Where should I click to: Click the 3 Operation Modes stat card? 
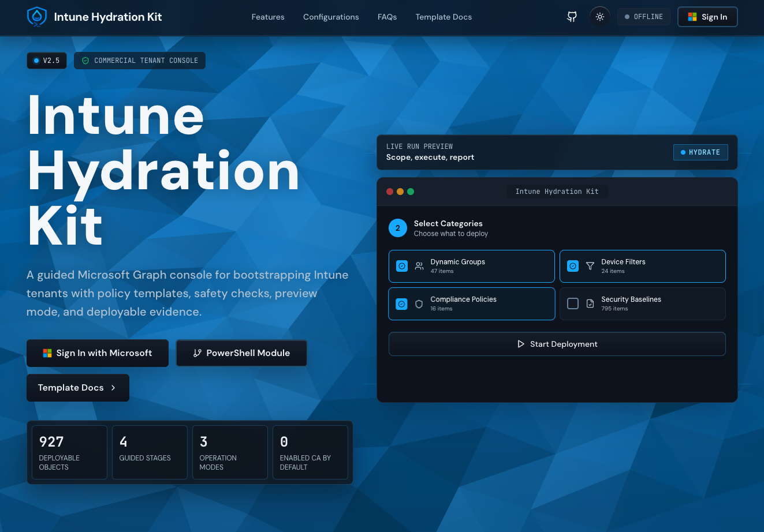[230, 452]
